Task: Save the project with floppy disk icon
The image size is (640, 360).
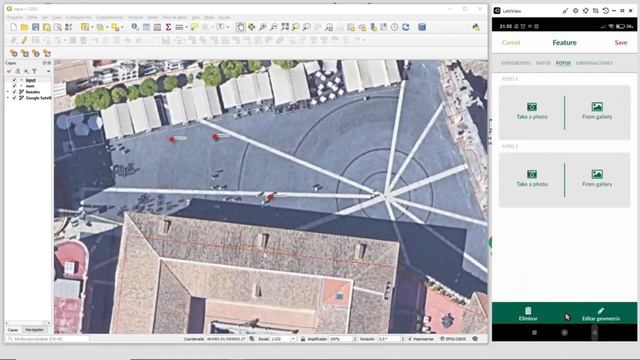Action: (36, 27)
